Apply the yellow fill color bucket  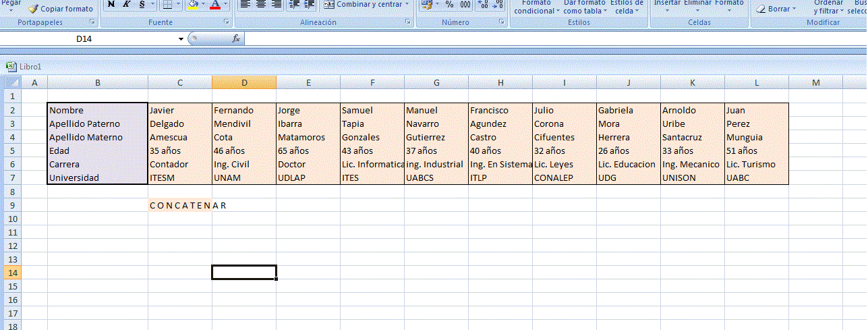192,5
